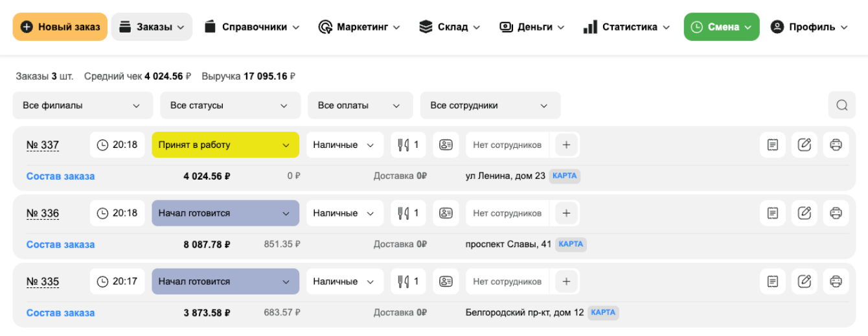Screen dimensions: 868x336
Task: Open order number № 336 link
Action: (43, 213)
